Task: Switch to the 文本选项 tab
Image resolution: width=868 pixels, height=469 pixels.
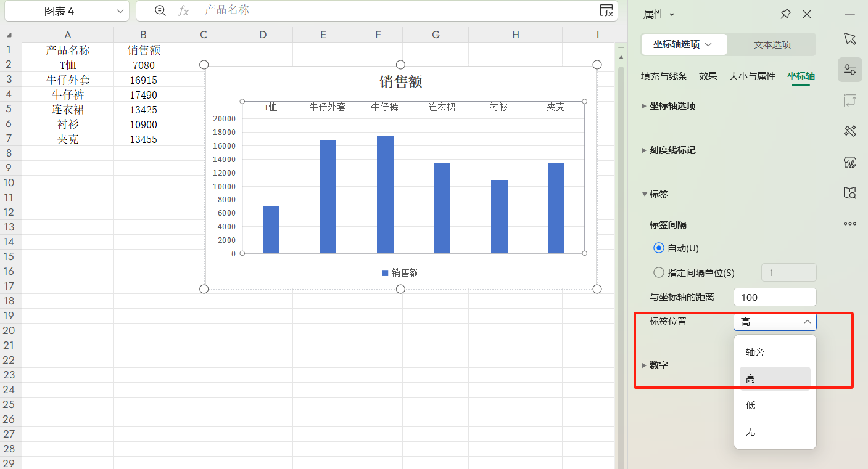Action: click(772, 44)
